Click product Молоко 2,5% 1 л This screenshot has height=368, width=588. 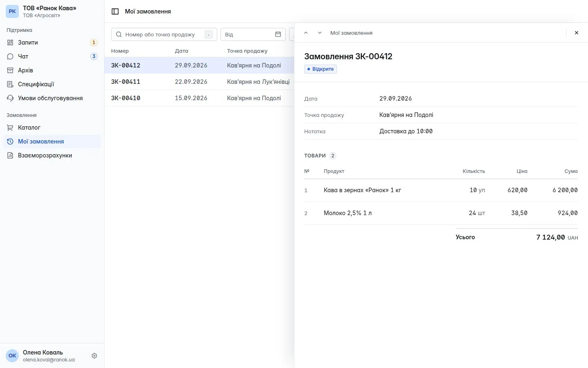[347, 213]
